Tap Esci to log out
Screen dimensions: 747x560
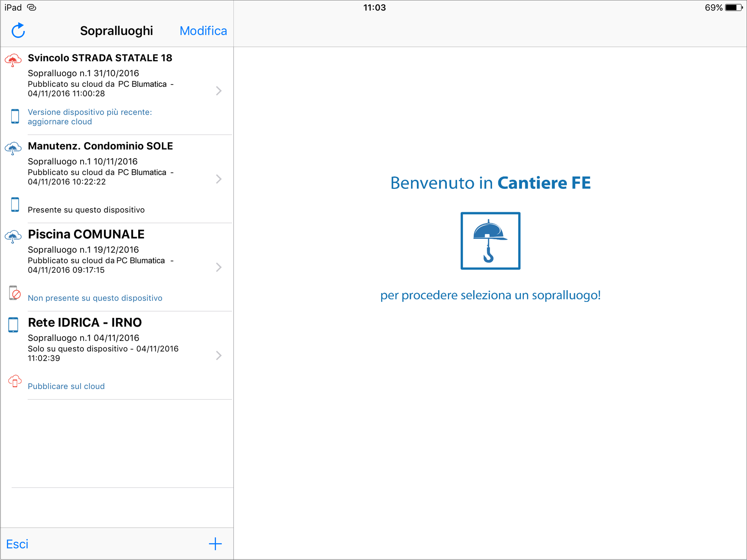tap(17, 544)
